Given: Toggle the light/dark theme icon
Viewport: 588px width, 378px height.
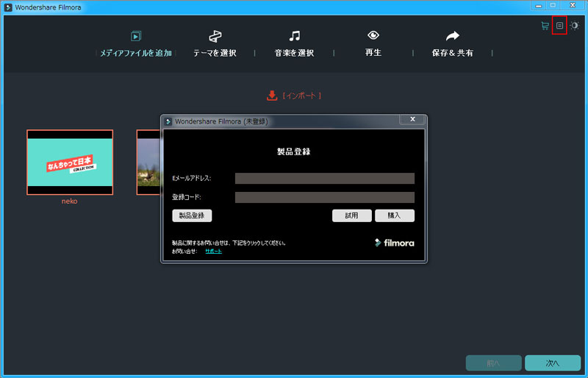Looking at the screenshot, I should point(575,26).
